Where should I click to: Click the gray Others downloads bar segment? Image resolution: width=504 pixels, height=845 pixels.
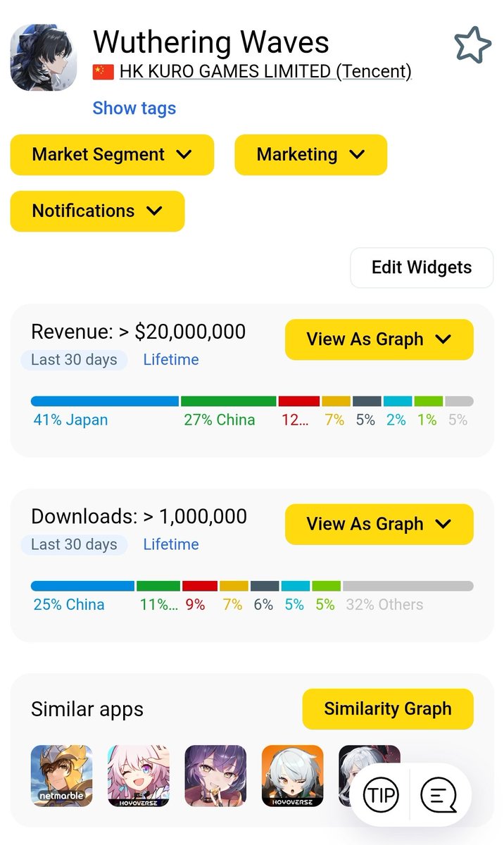coord(408,586)
